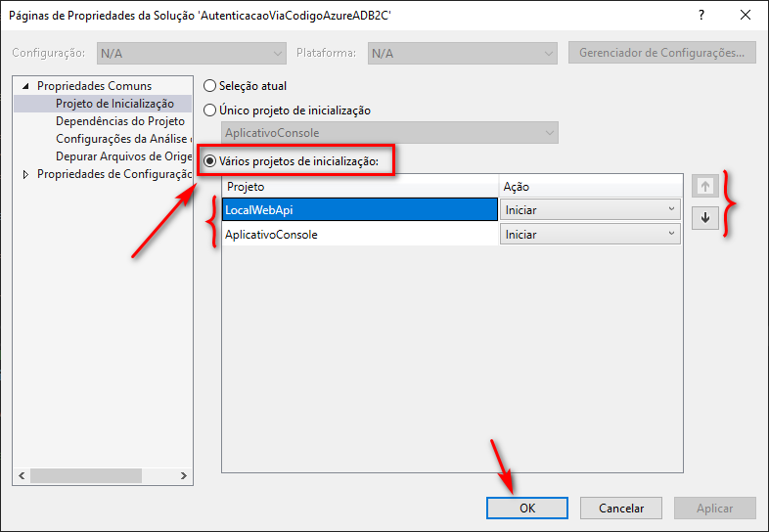Select 'Depurar Arquivos de Origem' tree item
This screenshot has height=532, width=769.
[x=122, y=156]
